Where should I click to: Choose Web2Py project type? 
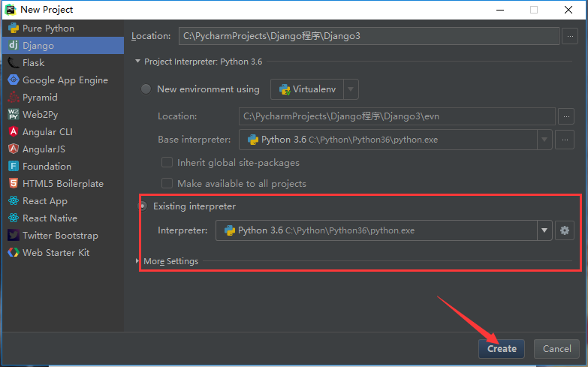point(63,114)
